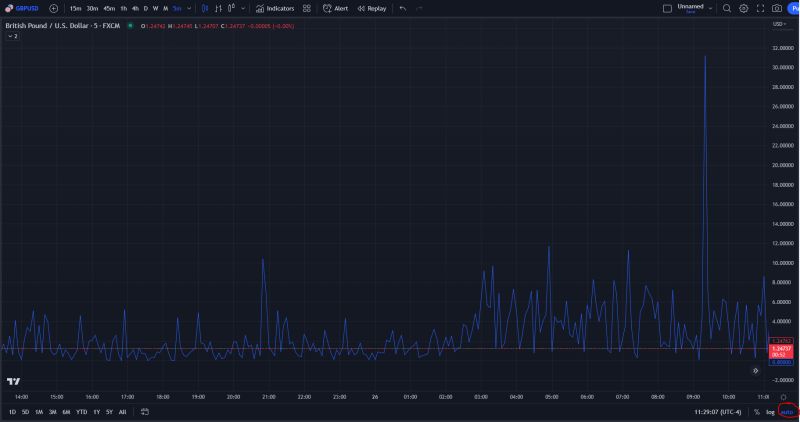This screenshot has height=422, width=800.
Task: Select the 15m timeframe
Action: [76, 9]
